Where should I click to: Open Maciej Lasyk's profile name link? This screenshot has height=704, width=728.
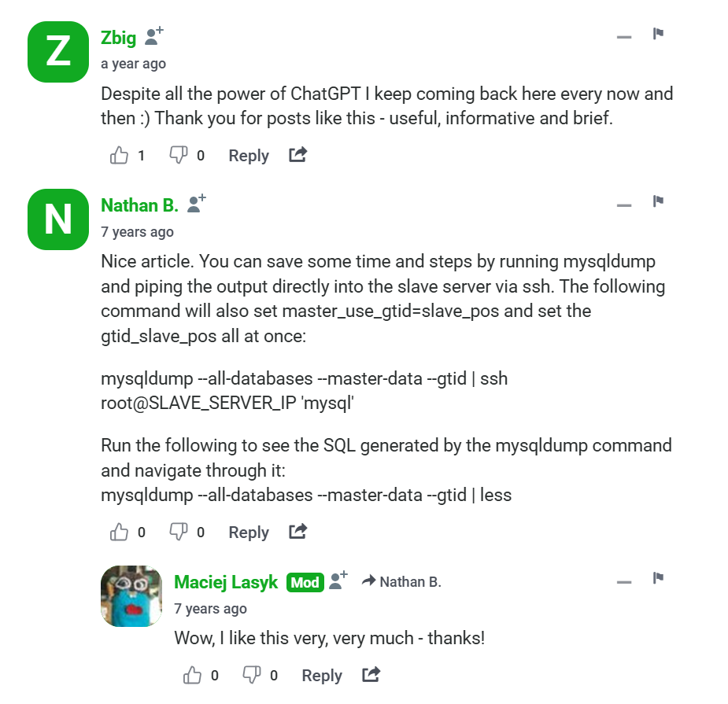coord(226,582)
